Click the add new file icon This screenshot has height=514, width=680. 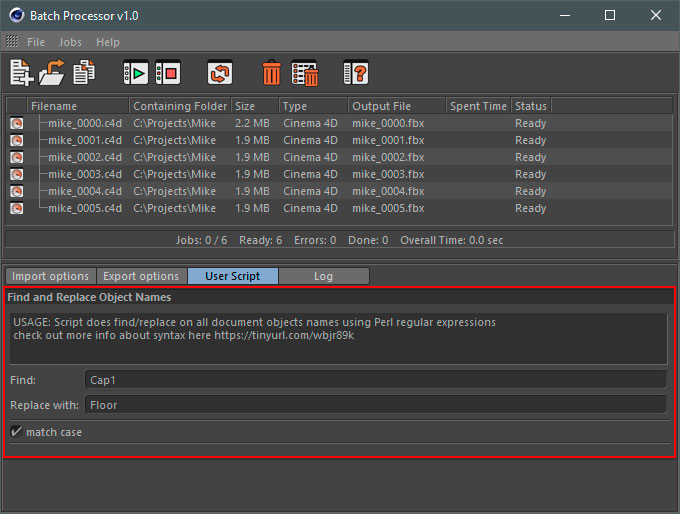(x=21, y=73)
